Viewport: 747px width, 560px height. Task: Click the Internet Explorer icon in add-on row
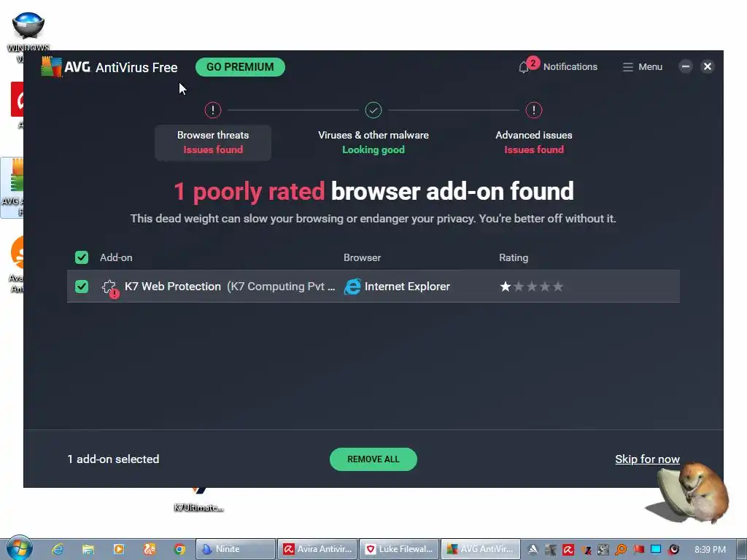pos(352,287)
